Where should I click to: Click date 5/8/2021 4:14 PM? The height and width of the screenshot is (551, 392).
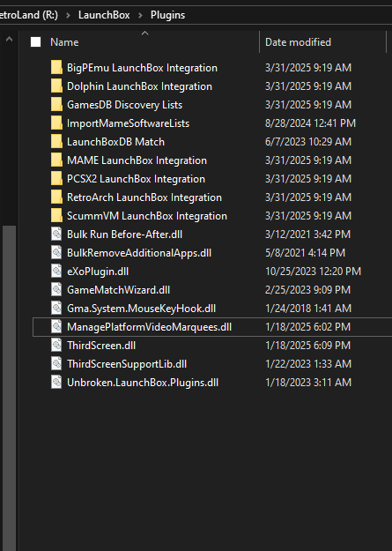[306, 253]
